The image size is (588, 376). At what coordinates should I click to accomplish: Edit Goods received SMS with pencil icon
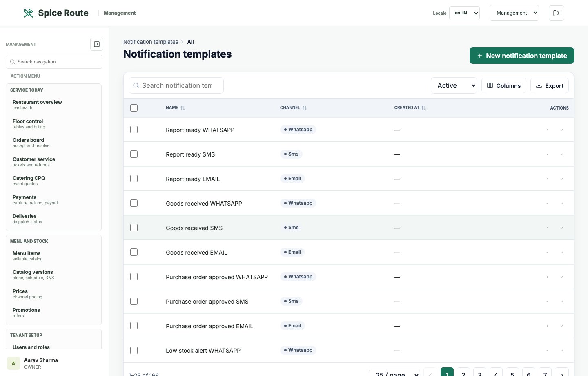point(562,228)
